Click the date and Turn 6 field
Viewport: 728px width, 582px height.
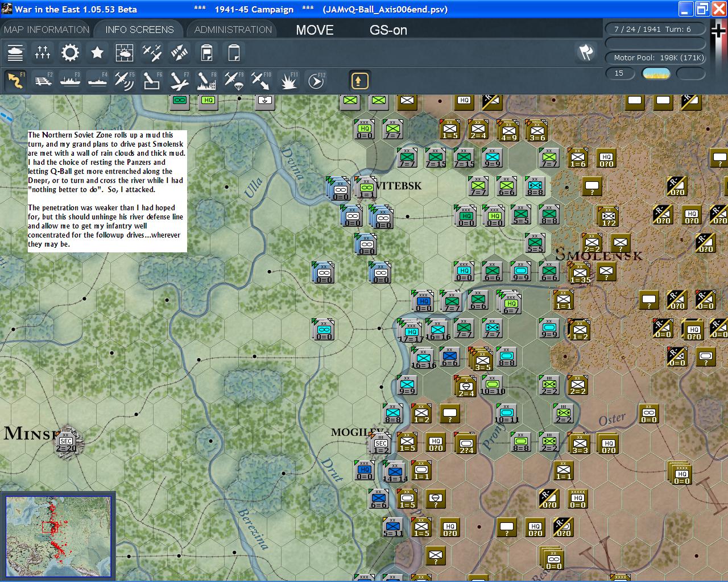pos(655,29)
